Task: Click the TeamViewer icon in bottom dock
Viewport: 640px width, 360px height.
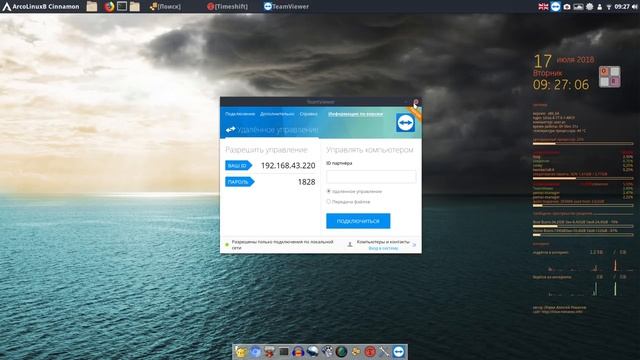Action: tap(399, 351)
